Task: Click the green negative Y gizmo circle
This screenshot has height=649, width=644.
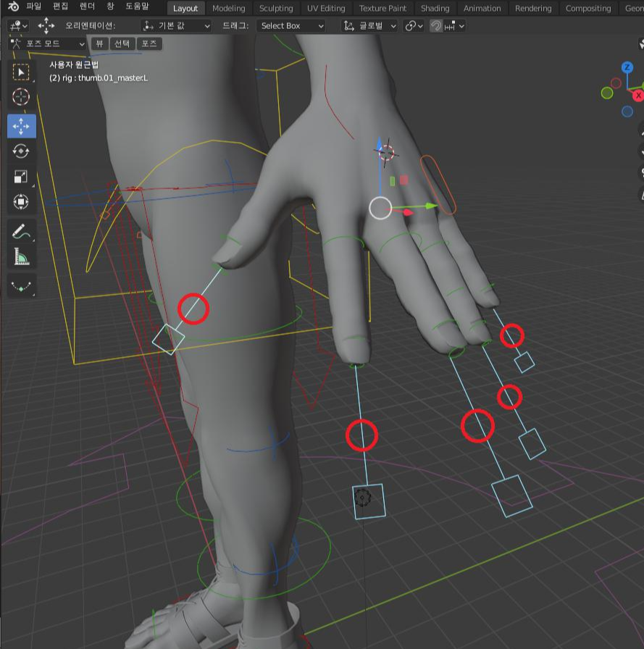Action: (x=607, y=93)
